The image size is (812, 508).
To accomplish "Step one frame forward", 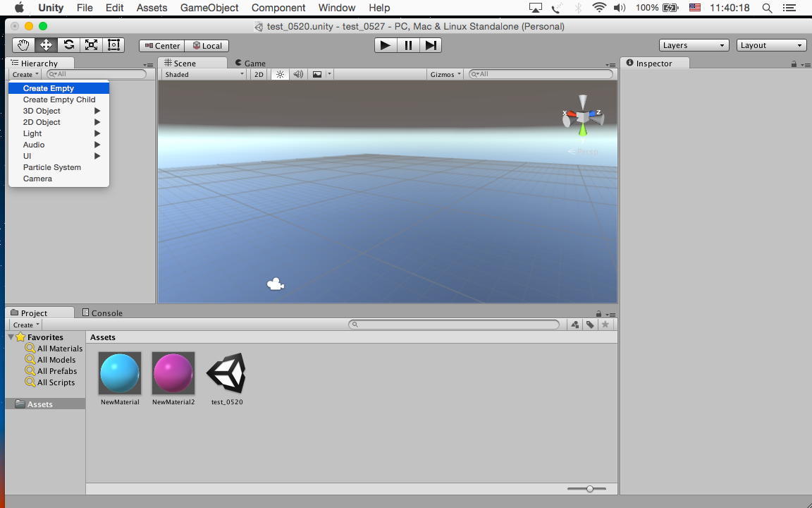I will coord(431,45).
